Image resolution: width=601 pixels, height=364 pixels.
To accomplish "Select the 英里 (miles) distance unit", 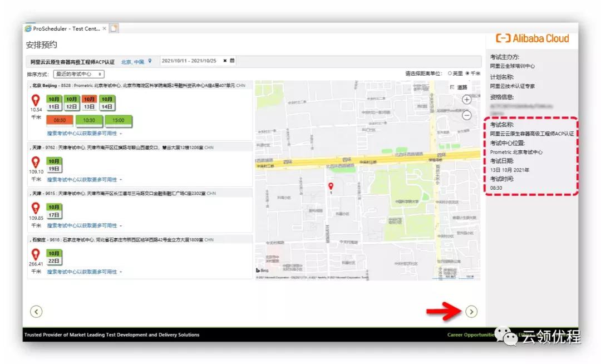I will [x=450, y=73].
